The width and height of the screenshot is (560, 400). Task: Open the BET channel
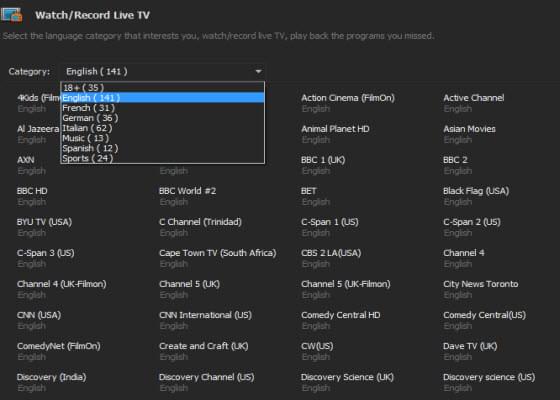309,191
